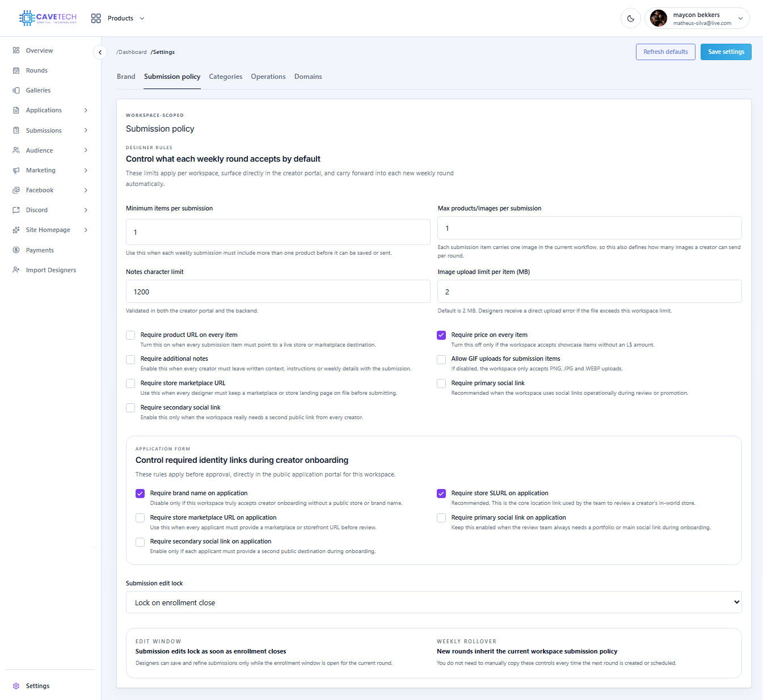Enable Require product URL on every item
The width and height of the screenshot is (763, 700).
point(130,335)
